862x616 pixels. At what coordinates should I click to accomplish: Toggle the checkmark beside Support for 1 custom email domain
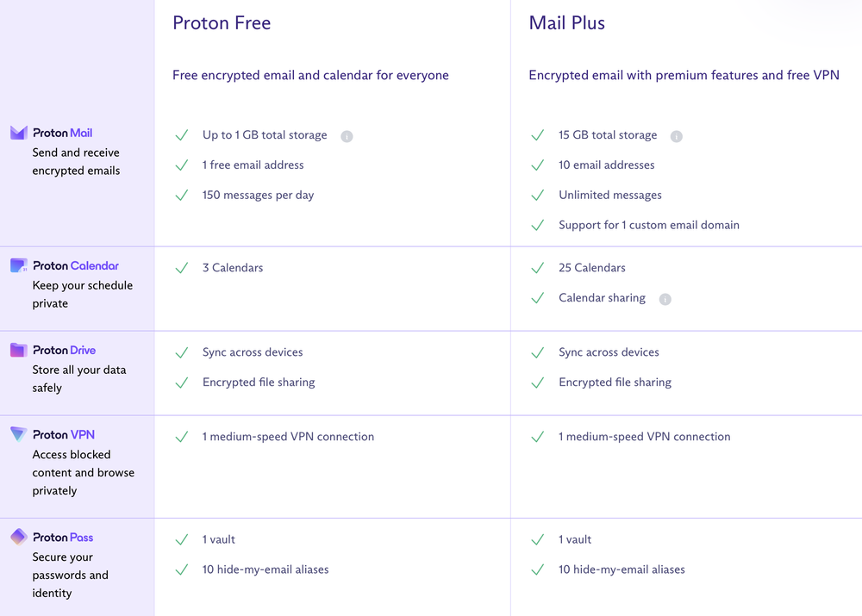pos(537,224)
